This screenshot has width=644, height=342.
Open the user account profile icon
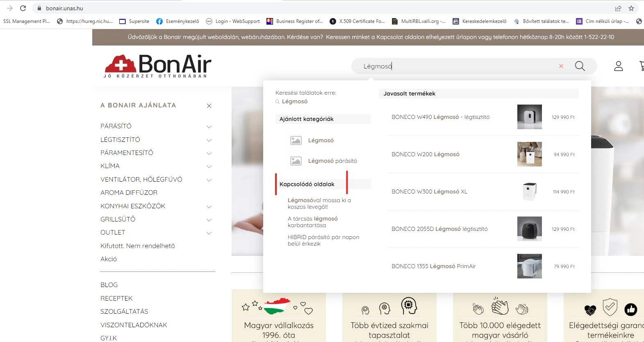[x=618, y=66]
